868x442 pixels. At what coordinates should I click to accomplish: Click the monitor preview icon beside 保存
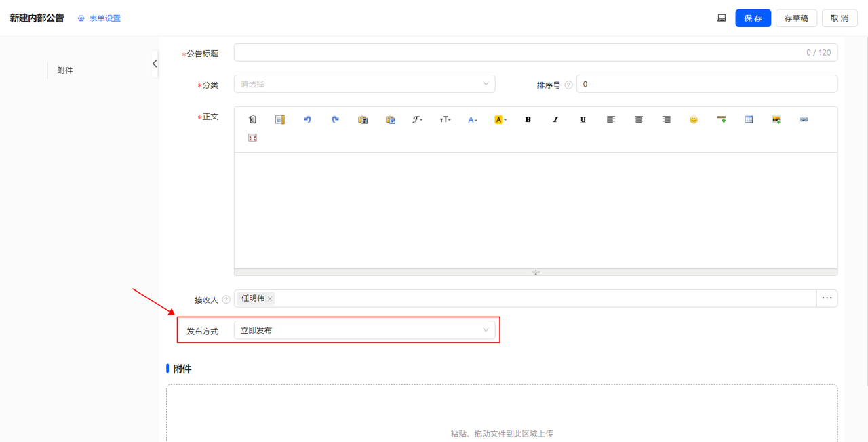click(722, 18)
